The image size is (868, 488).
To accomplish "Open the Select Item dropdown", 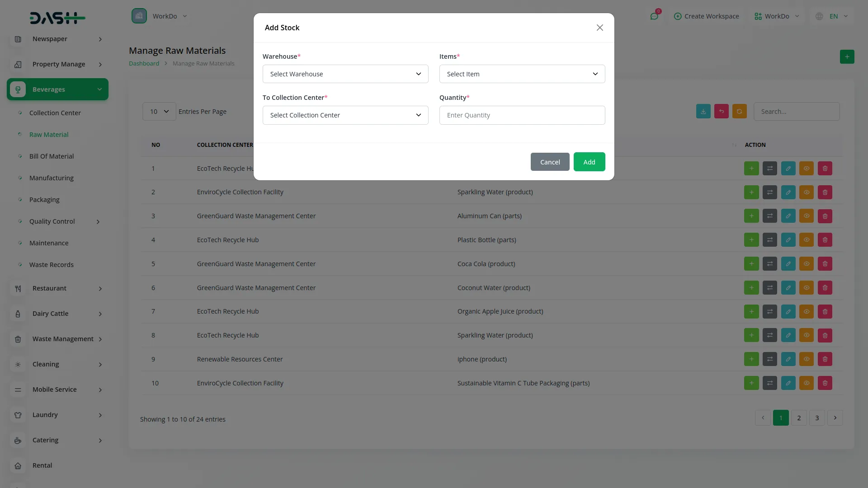I will coord(522,74).
